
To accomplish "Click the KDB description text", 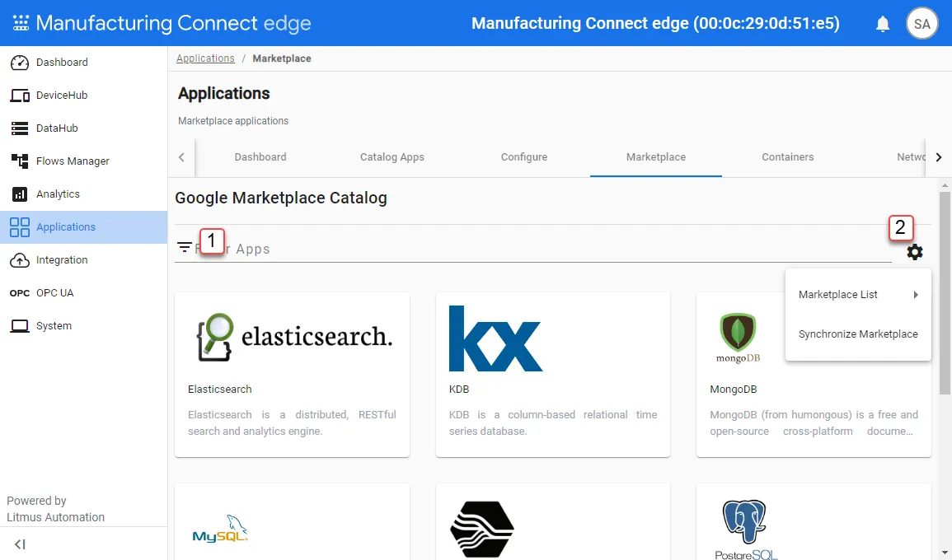I will coord(553,422).
